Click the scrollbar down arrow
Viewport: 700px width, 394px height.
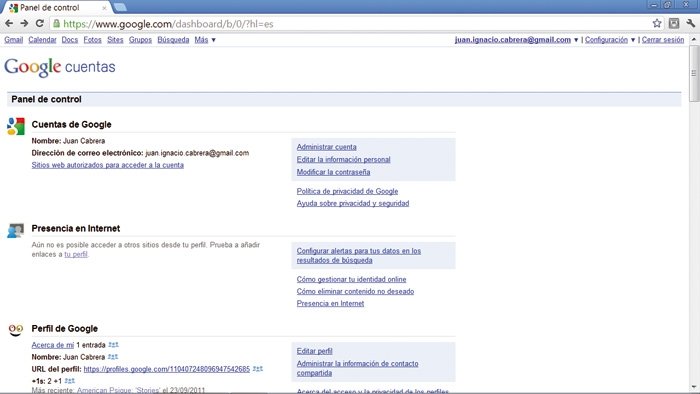[x=694, y=387]
